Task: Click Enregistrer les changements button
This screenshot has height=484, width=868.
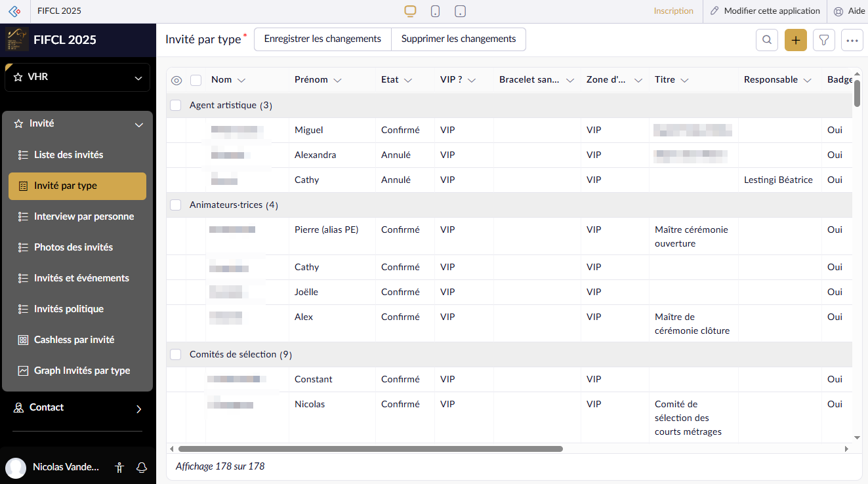Action: coord(322,39)
